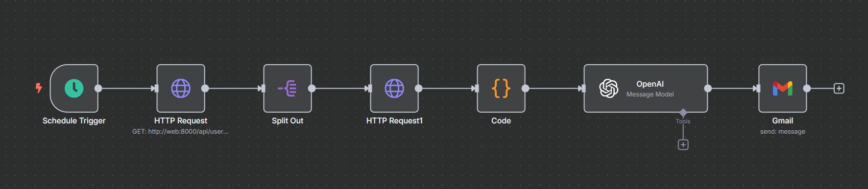Click the Gmail node input connector

pyautogui.click(x=758, y=89)
